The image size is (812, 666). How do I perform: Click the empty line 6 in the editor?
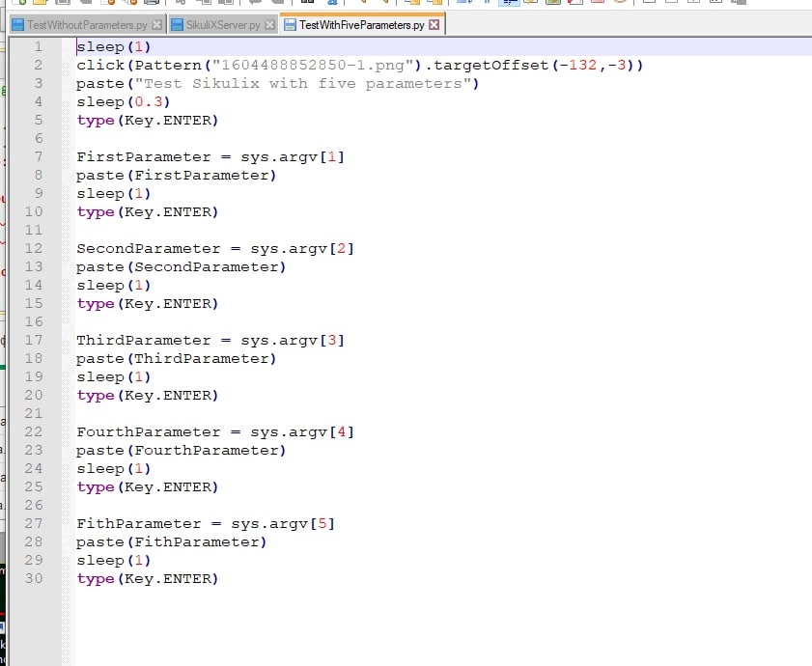pos(443,138)
